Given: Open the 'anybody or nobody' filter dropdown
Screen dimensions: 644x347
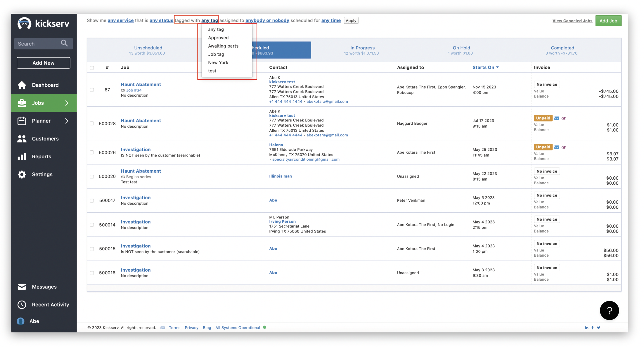Looking at the screenshot, I should pos(267,20).
